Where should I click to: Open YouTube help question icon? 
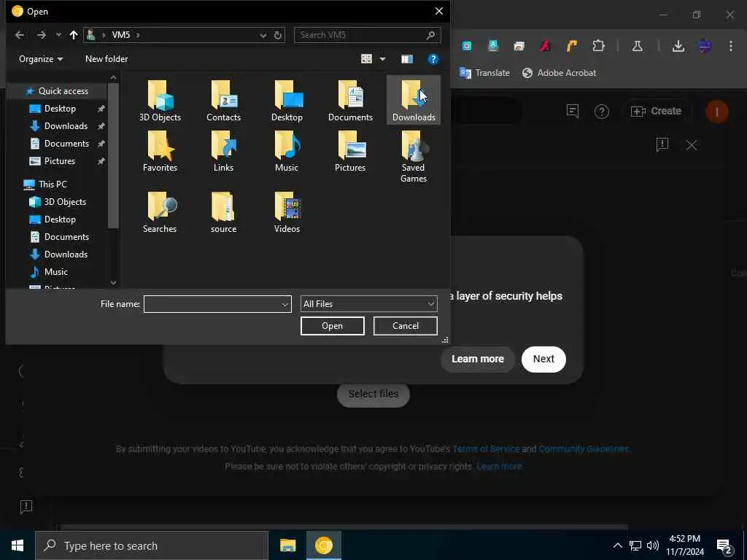tap(602, 112)
